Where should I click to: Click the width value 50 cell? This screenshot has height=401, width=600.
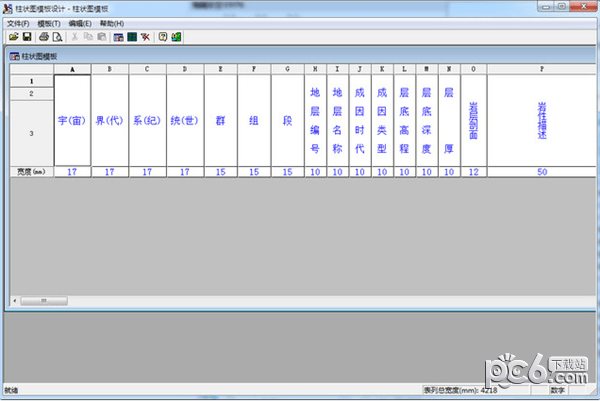pos(542,171)
